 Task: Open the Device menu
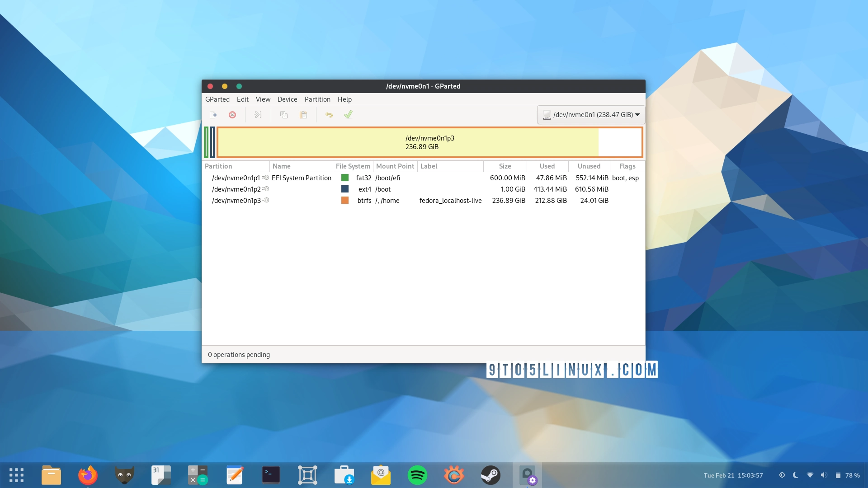click(287, 99)
